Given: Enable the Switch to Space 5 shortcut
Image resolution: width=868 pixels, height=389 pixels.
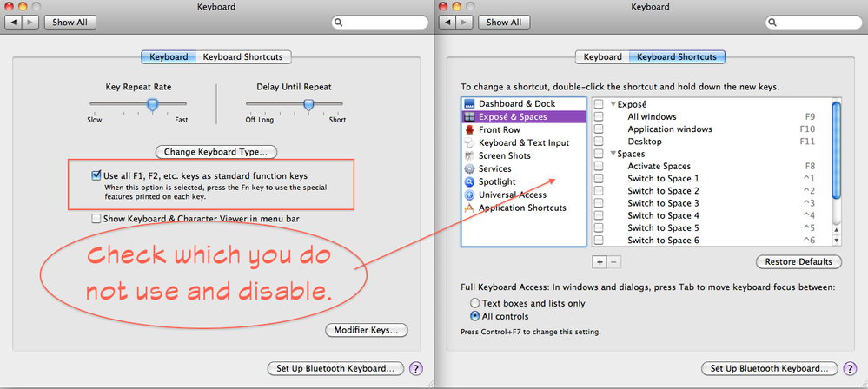Looking at the screenshot, I should tap(599, 228).
